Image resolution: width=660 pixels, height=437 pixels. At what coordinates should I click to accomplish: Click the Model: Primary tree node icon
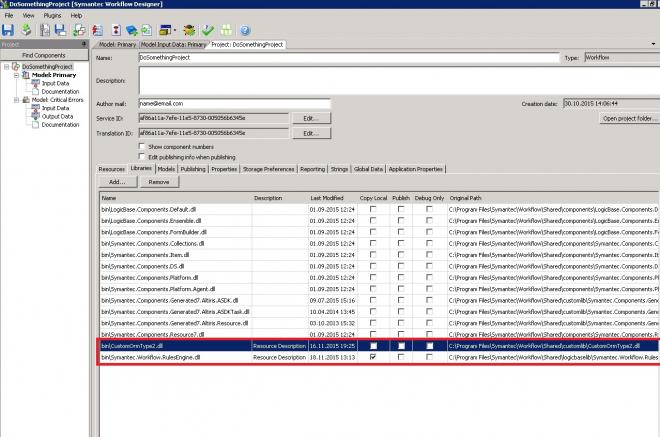click(26, 75)
